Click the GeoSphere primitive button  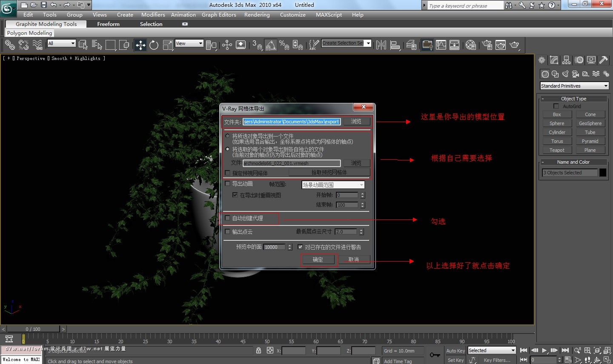[590, 123]
